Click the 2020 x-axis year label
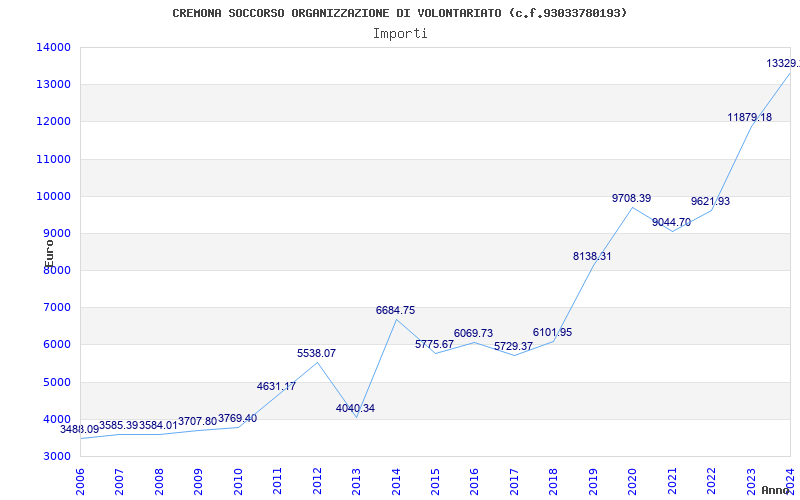Viewport: 800px width, 500px height. coord(633,482)
